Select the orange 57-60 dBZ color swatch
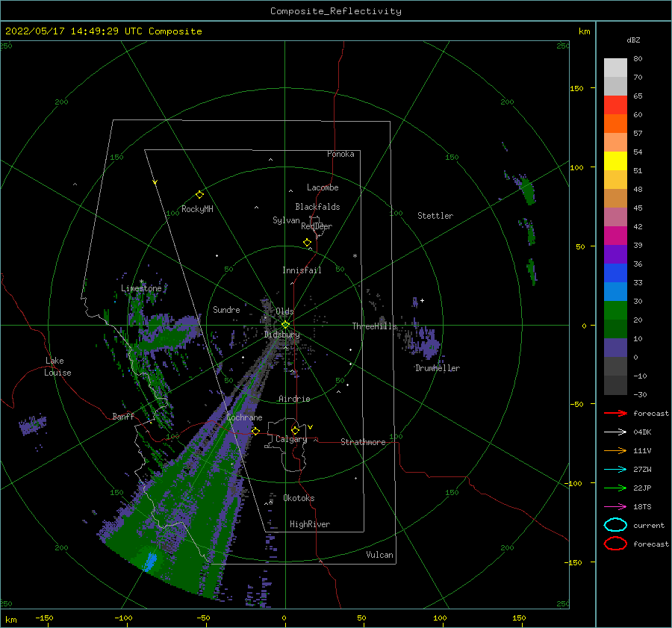This screenshot has height=628, width=672. [615, 124]
